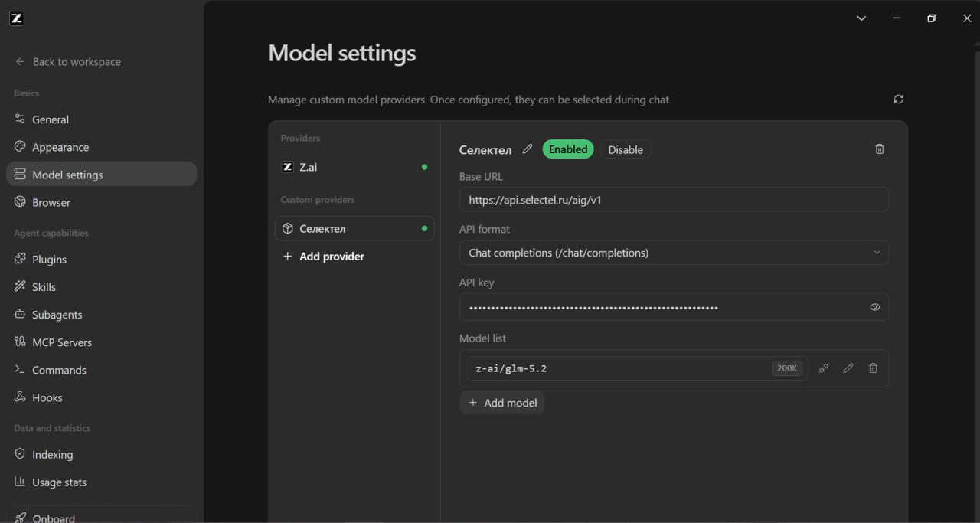This screenshot has width=980, height=523.
Task: Delete the z-ai/glm-5.2 model trash icon
Action: pyautogui.click(x=873, y=368)
